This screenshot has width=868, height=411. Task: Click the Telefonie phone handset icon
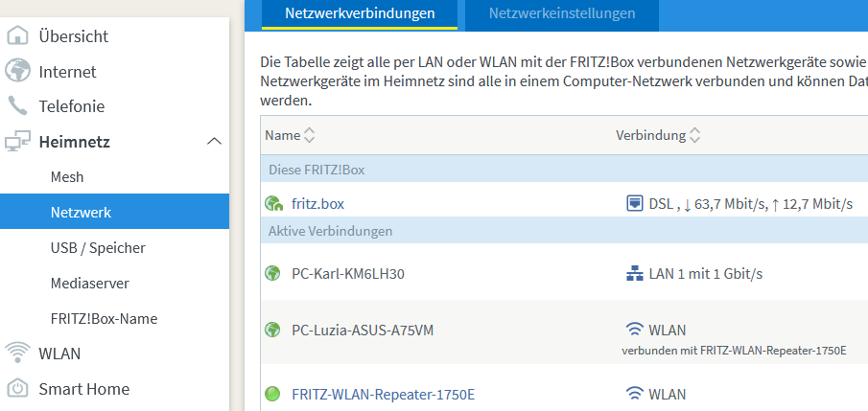[x=17, y=106]
